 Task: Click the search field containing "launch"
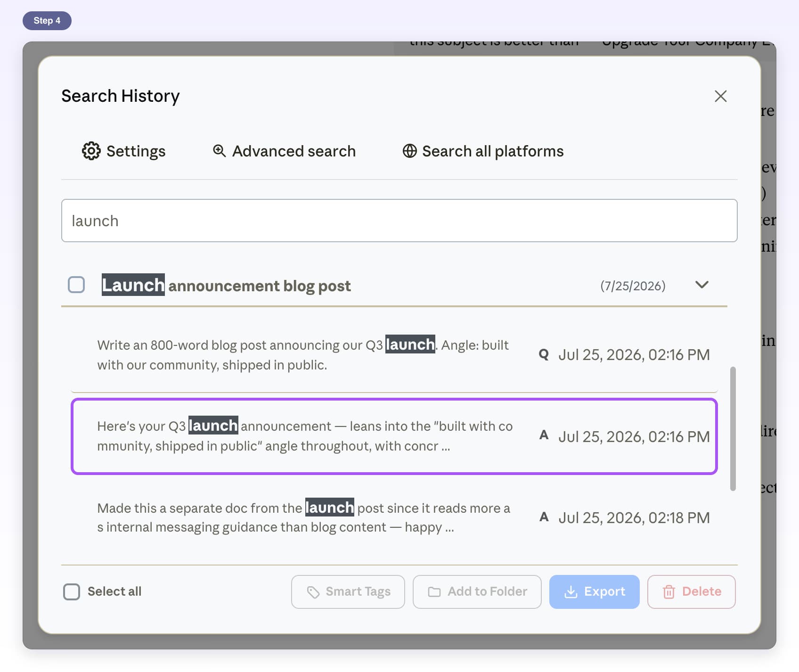pyautogui.click(x=399, y=221)
